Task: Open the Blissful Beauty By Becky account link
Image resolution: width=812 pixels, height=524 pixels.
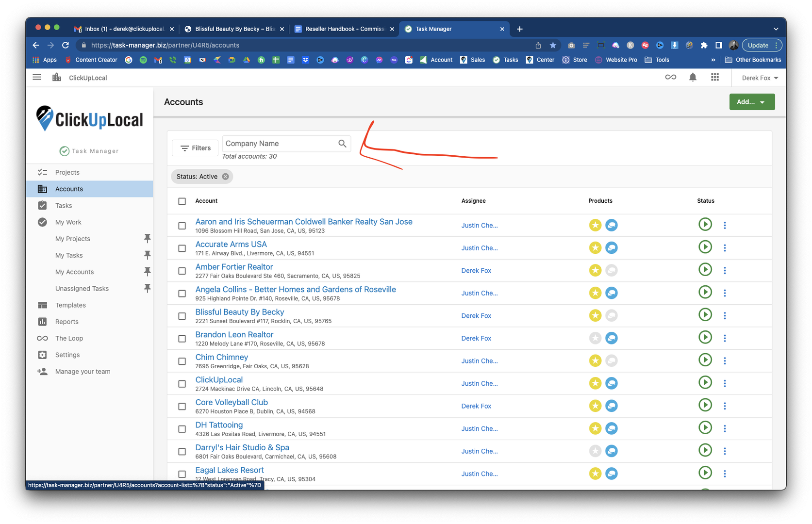Action: [240, 312]
